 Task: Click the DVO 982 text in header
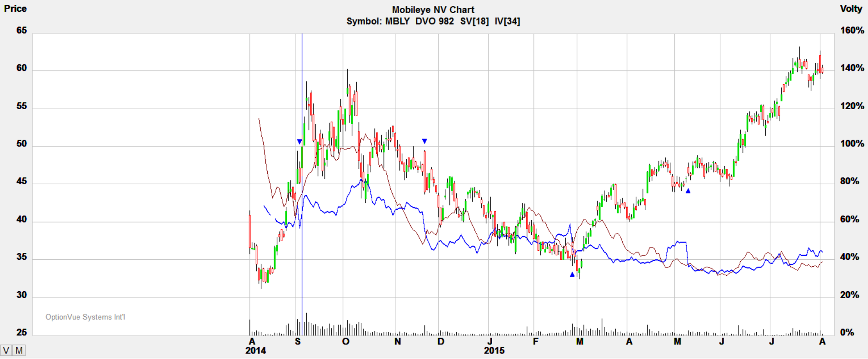click(x=434, y=21)
